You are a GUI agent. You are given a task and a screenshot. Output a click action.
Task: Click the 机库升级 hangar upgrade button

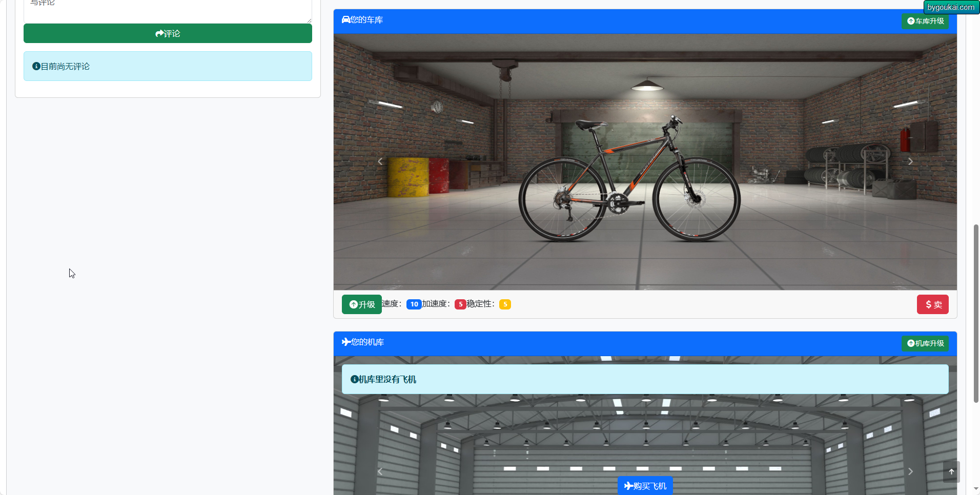pos(925,343)
